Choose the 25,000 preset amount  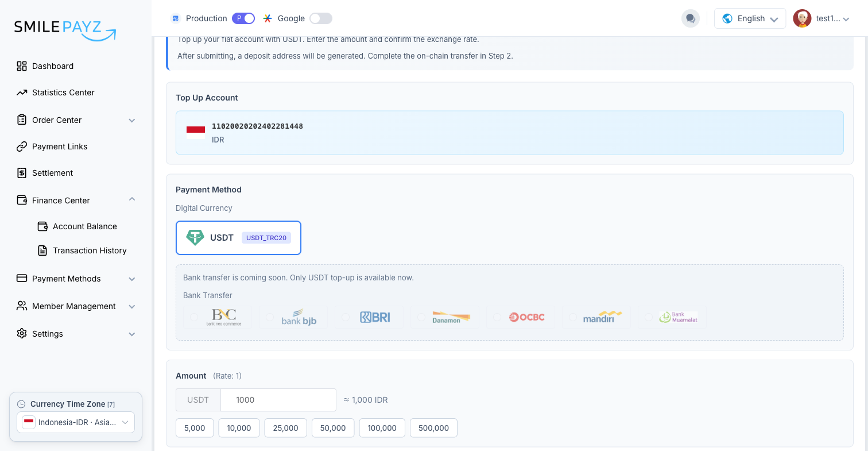pos(286,428)
